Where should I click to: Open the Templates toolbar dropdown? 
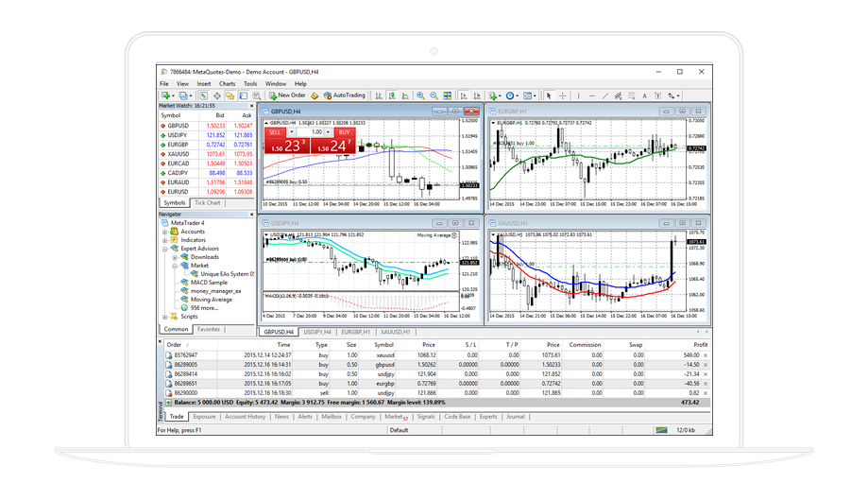pyautogui.click(x=530, y=95)
